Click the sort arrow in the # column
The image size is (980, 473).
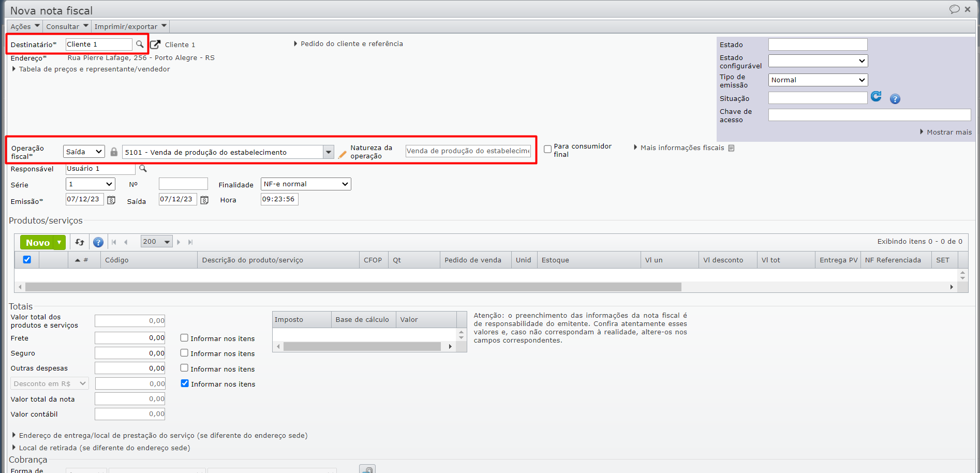78,260
